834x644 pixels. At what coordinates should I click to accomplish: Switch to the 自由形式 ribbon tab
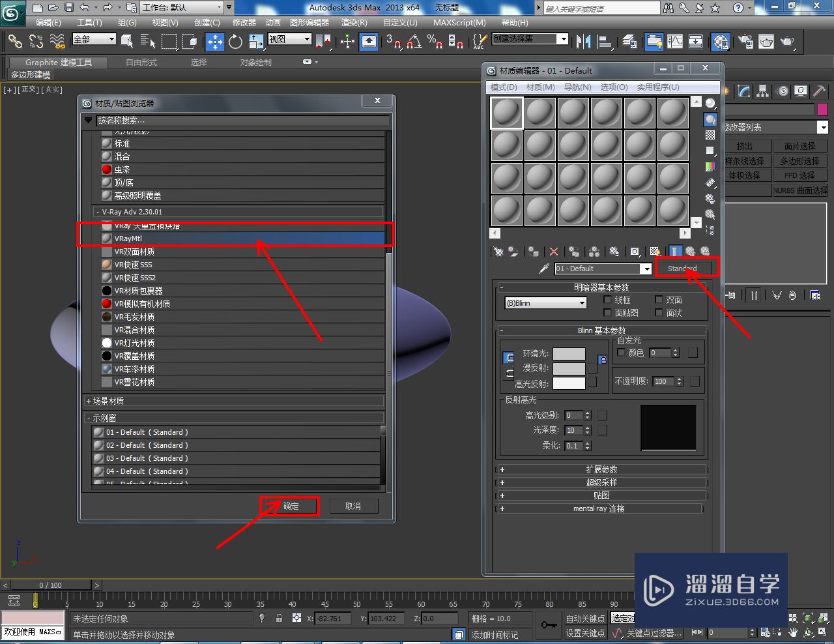(x=141, y=63)
